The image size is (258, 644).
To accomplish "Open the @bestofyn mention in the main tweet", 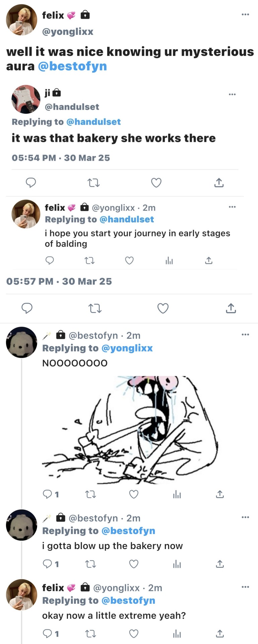I will 72,66.
